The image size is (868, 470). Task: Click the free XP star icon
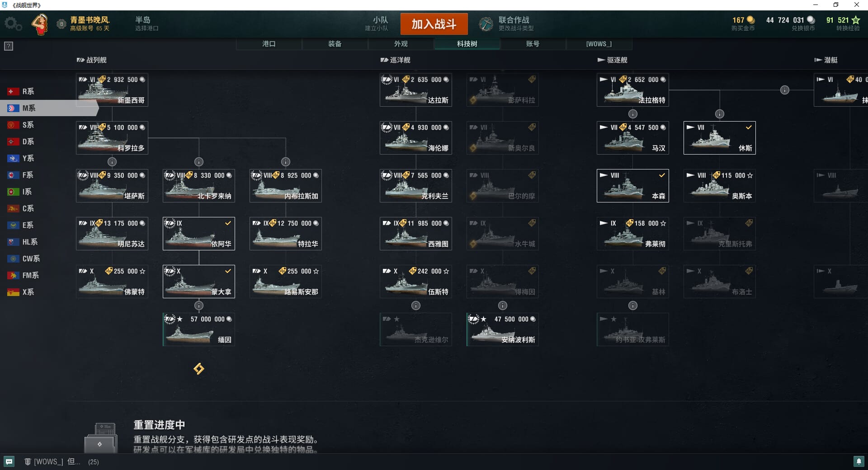[855, 20]
